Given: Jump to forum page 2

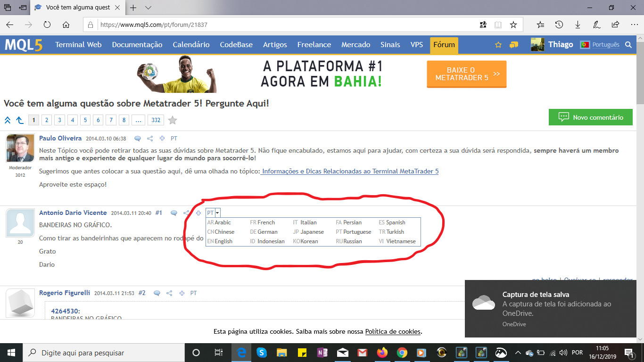Looking at the screenshot, I should coord(46,120).
